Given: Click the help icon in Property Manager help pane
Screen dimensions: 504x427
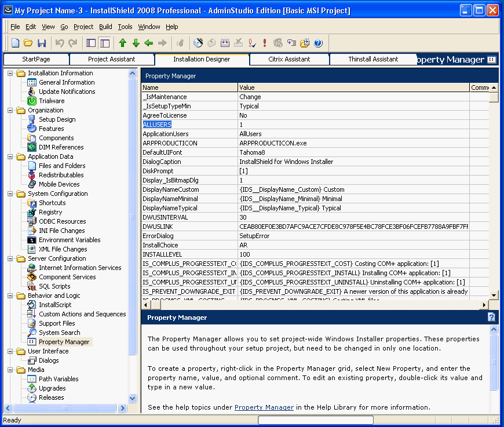Looking at the screenshot, I should [491, 317].
